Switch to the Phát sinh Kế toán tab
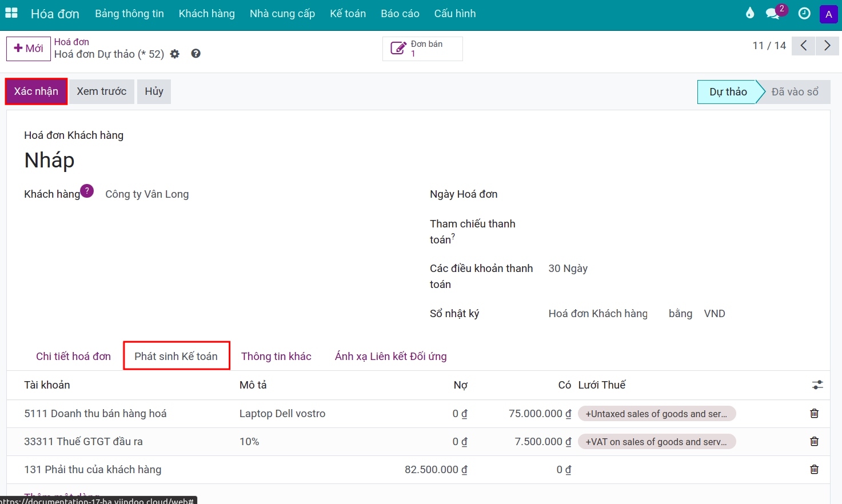842x504 pixels. (176, 357)
